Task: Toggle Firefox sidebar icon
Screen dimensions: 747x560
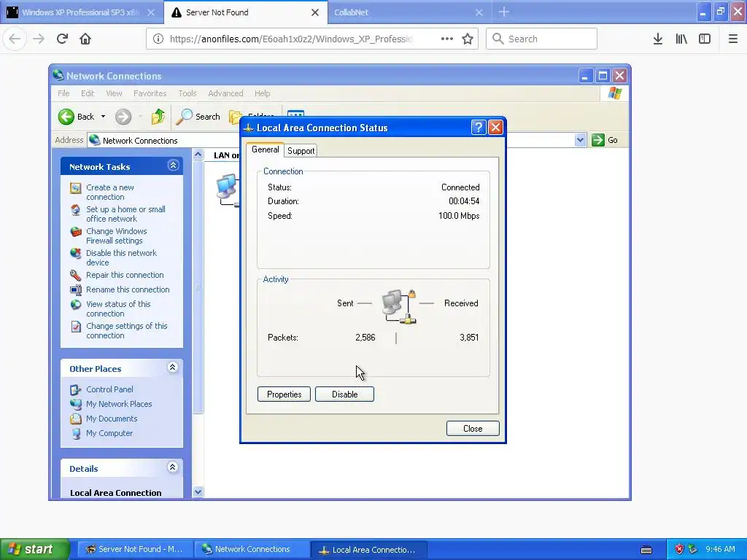Action: 705,39
